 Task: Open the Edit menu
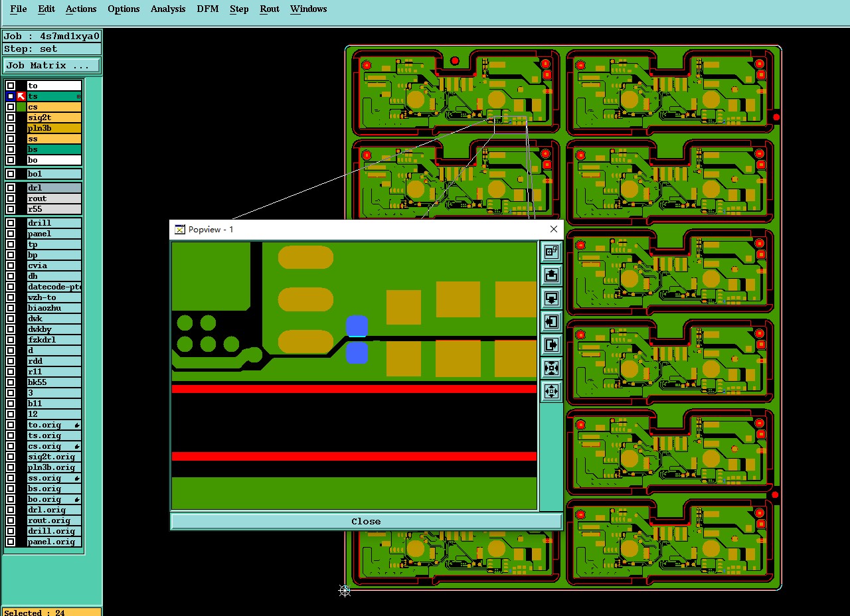point(46,9)
